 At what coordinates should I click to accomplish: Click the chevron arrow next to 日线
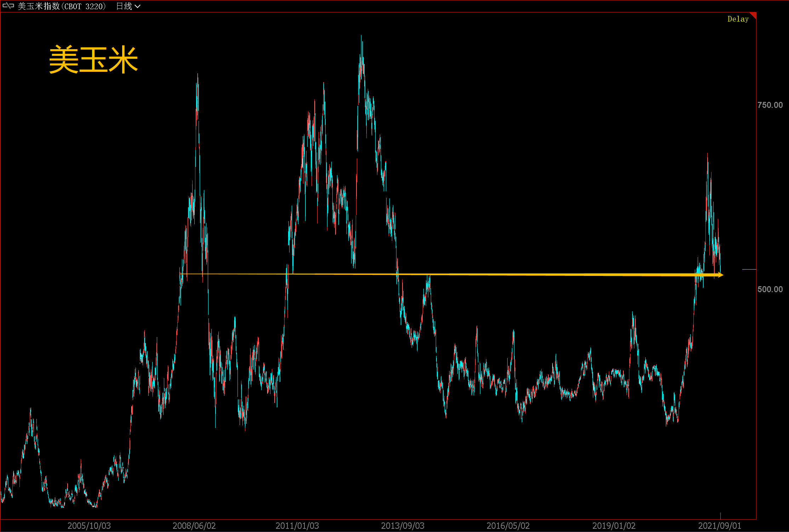(138, 6)
